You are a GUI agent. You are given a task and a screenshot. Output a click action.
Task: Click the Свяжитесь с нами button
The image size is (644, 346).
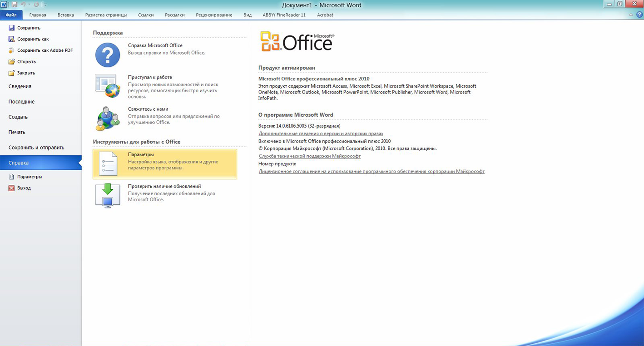pyautogui.click(x=165, y=119)
